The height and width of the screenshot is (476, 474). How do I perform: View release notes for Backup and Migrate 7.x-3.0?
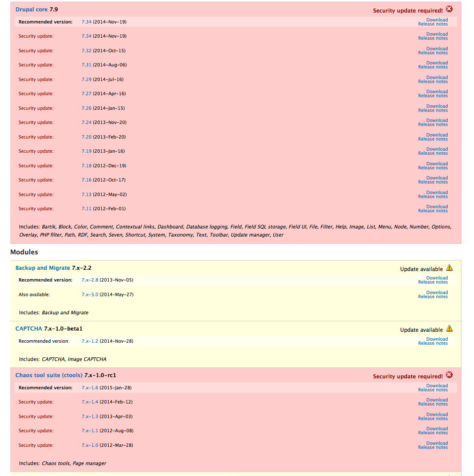coord(433,297)
